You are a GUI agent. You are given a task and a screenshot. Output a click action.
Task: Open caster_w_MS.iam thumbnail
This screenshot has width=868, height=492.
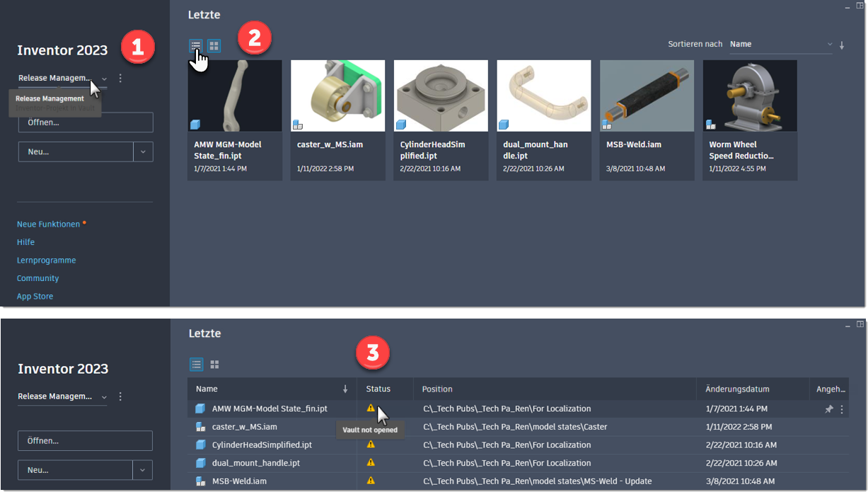pyautogui.click(x=338, y=96)
